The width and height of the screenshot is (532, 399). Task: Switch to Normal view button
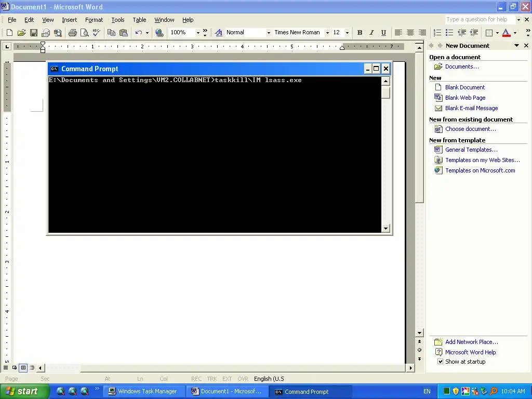(x=6, y=367)
